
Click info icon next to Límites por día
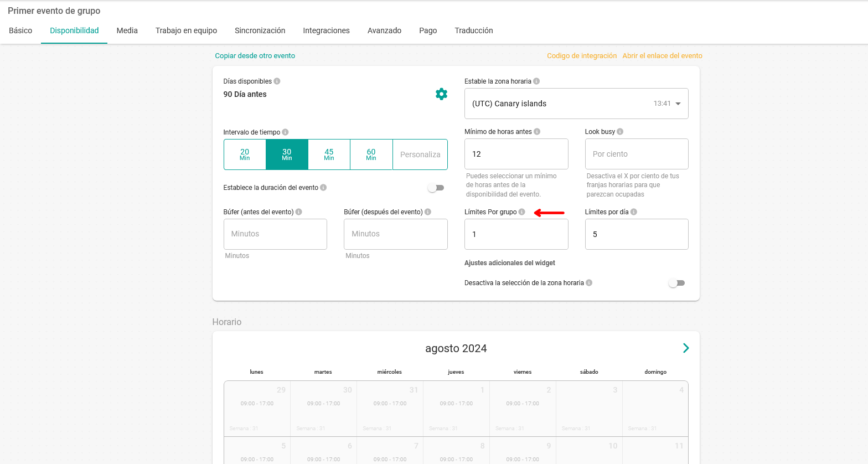[634, 212]
